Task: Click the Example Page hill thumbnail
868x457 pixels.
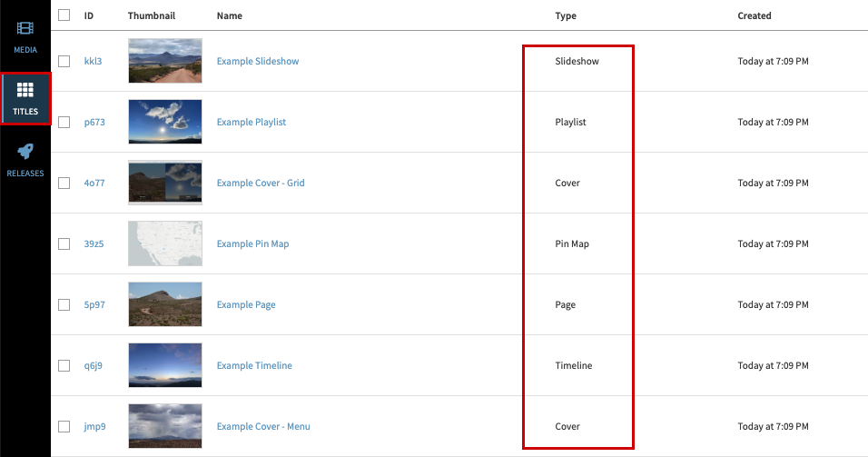Action: (x=165, y=304)
